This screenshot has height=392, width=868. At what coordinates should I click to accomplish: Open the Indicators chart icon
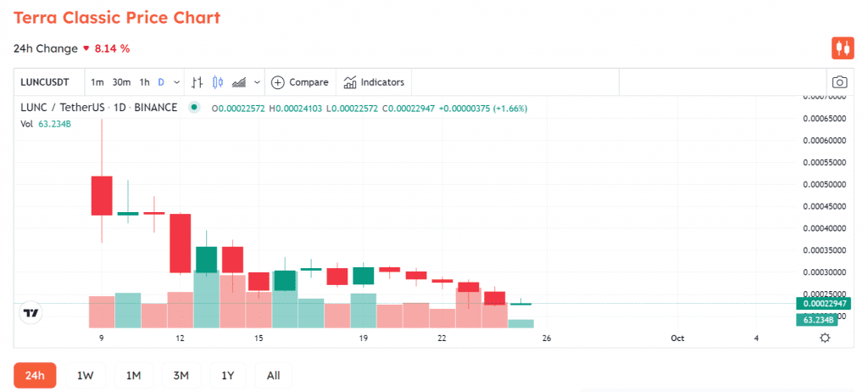click(350, 82)
